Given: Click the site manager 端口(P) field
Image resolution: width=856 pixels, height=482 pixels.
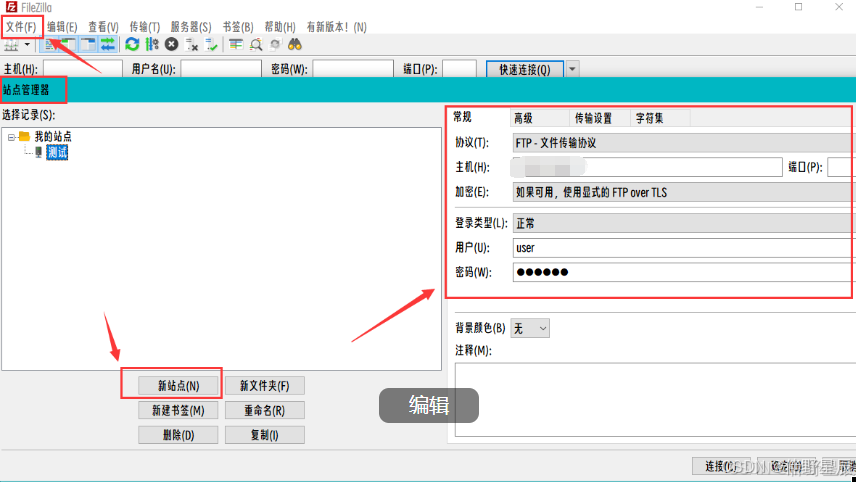Looking at the screenshot, I should coord(841,167).
